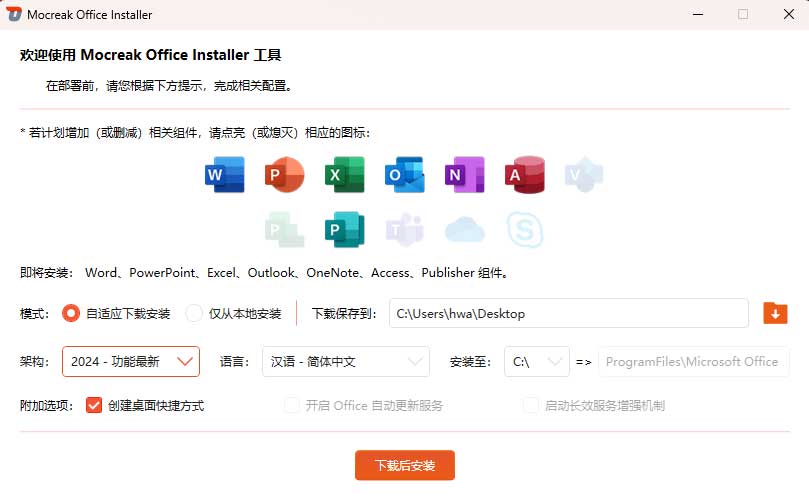The height and width of the screenshot is (499, 809).
Task: Toggle the Publisher component icon
Action: [345, 230]
